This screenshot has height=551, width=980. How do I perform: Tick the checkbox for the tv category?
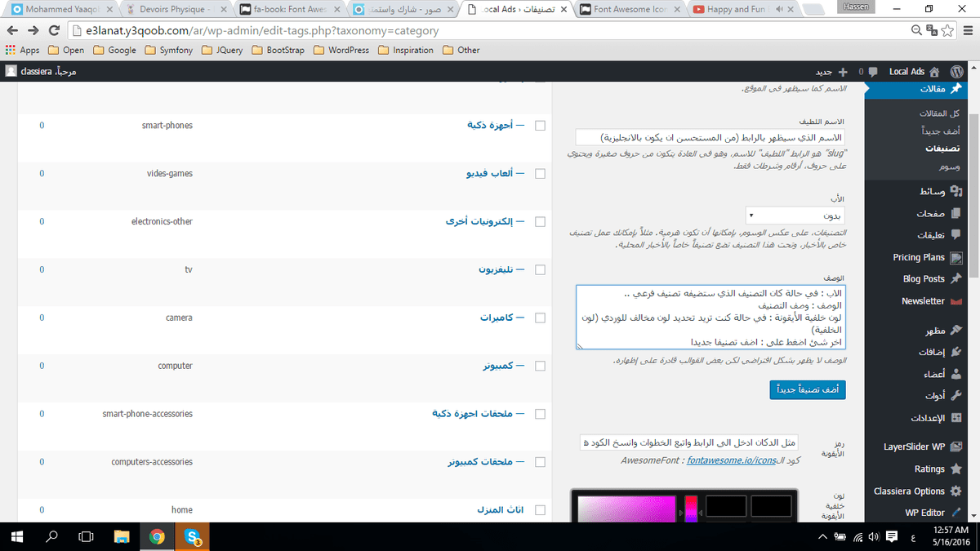point(540,269)
